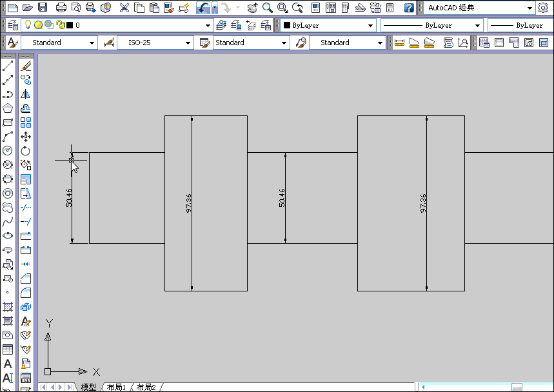Select the Circle draw tool
This screenshot has height=392, width=554.
tap(8, 151)
